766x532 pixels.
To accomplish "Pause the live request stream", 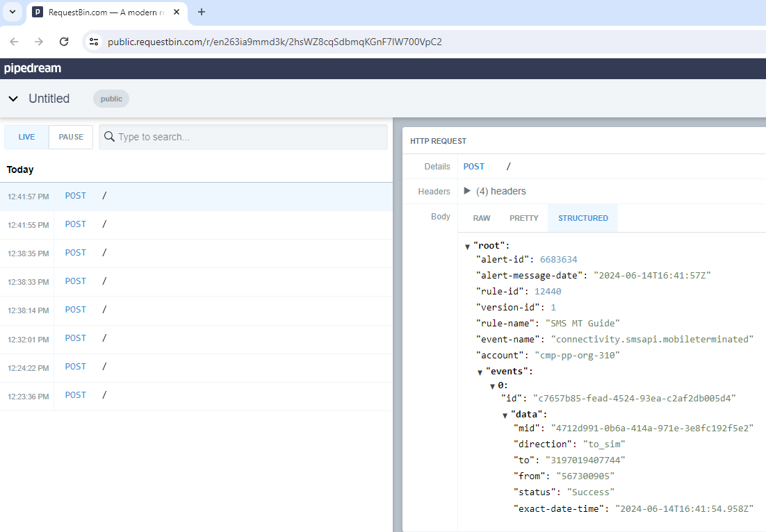I will [x=70, y=137].
